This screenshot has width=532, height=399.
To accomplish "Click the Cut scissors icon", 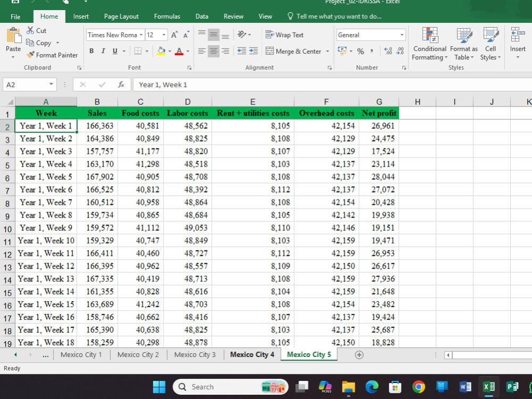I will coord(30,30).
